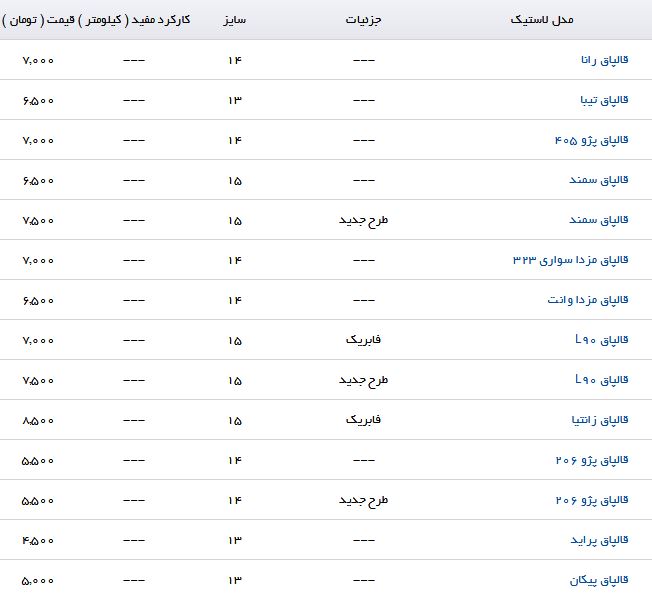The height and width of the screenshot is (605, 652).
Task: Open the قالپاق پراید link
Action: (x=599, y=541)
